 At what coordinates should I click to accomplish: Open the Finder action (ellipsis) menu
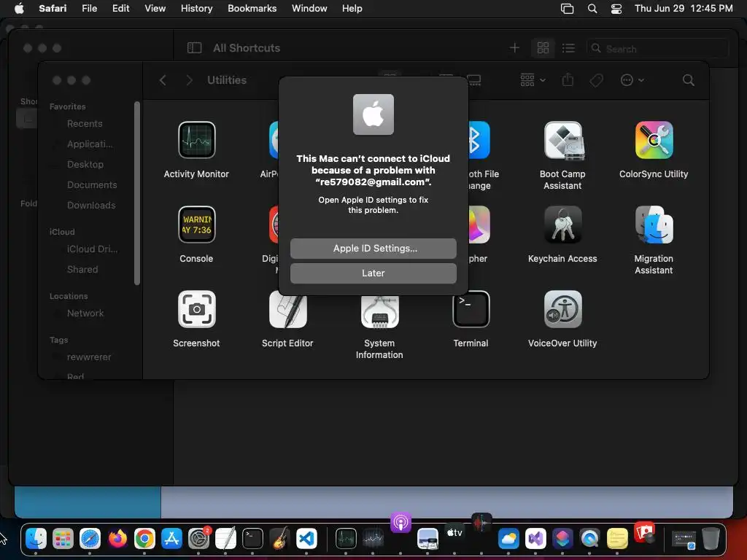tap(632, 80)
